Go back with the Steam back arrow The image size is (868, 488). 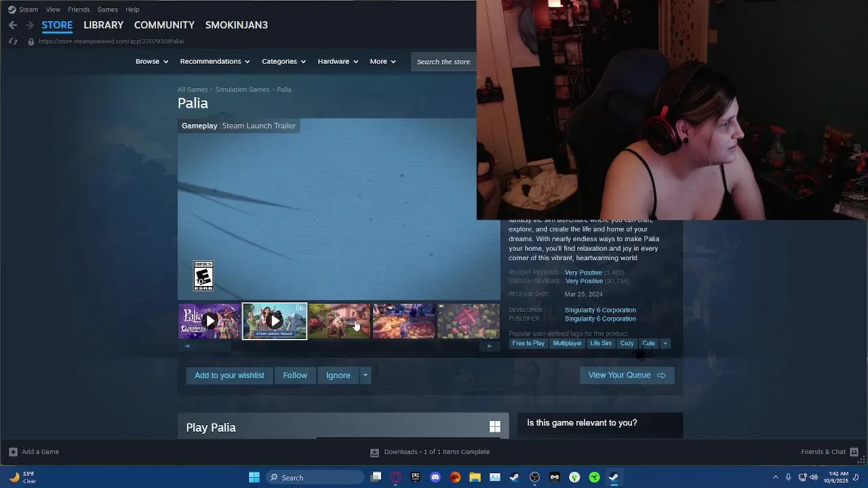point(13,25)
